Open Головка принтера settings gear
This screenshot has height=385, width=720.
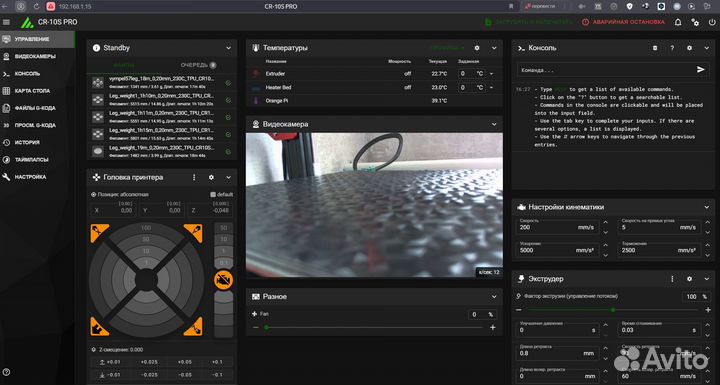point(211,177)
